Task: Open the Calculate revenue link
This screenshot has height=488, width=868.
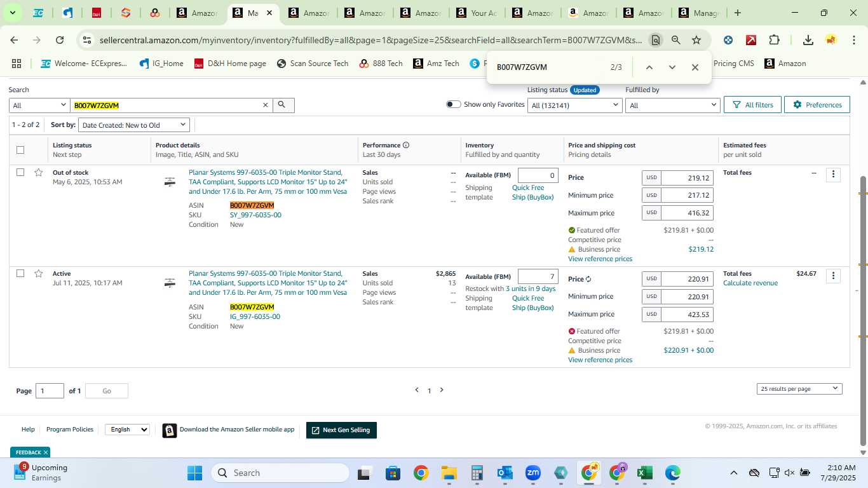Action: pyautogui.click(x=750, y=283)
